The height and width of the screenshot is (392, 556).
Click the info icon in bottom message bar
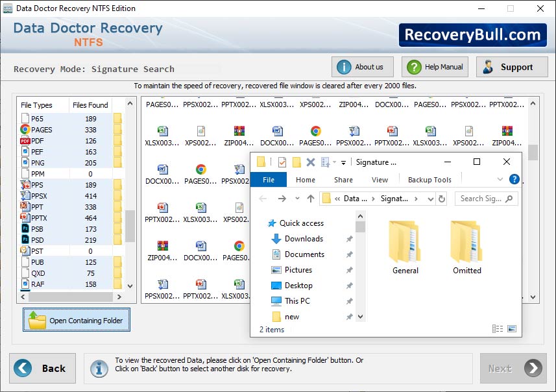[99, 369]
